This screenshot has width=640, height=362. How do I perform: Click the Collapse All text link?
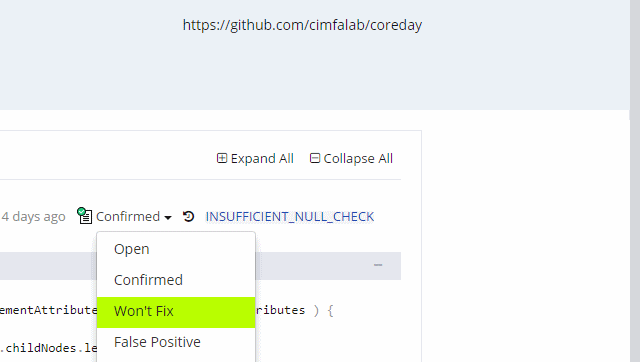(x=358, y=158)
